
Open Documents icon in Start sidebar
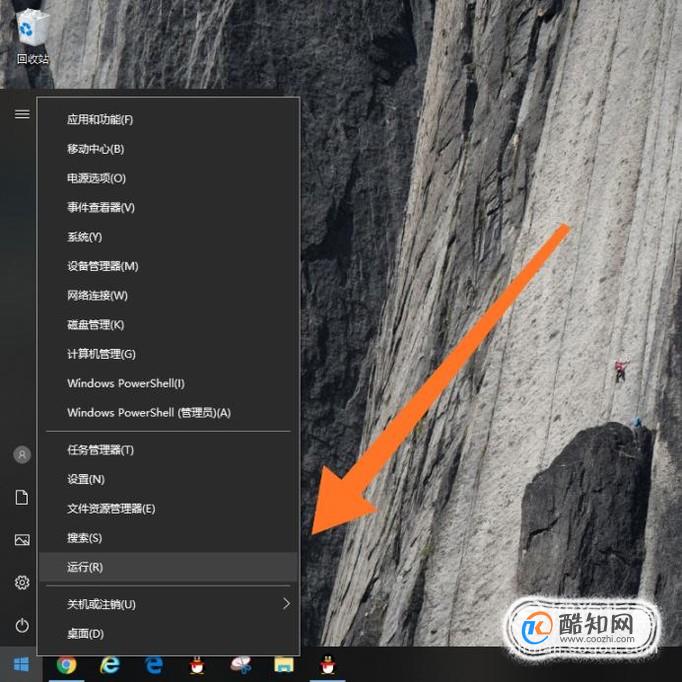22,497
